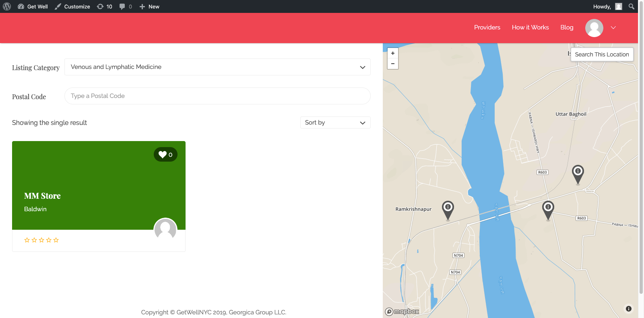Image resolution: width=644 pixels, height=318 pixels.
Task: Focus the Postal Code input field
Action: [x=217, y=96]
